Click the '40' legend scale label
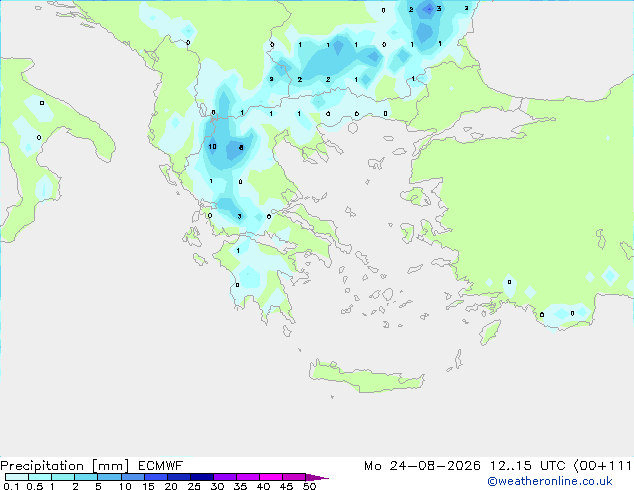Screen dimensions: 634x490 (264, 486)
